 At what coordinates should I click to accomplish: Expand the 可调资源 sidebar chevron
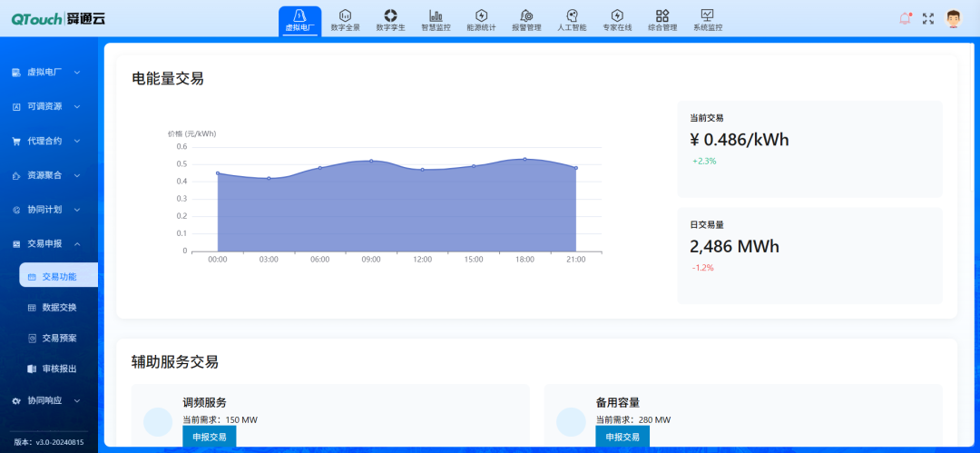77,107
